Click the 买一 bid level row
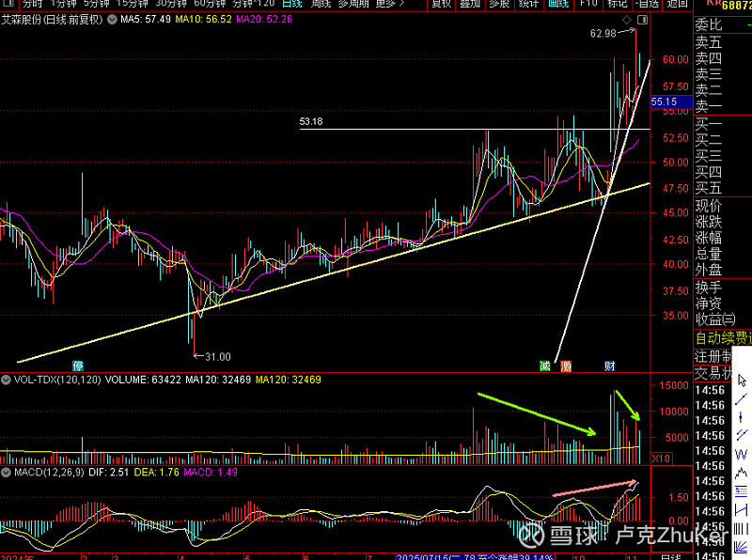The width and height of the screenshot is (752, 560). (x=723, y=124)
